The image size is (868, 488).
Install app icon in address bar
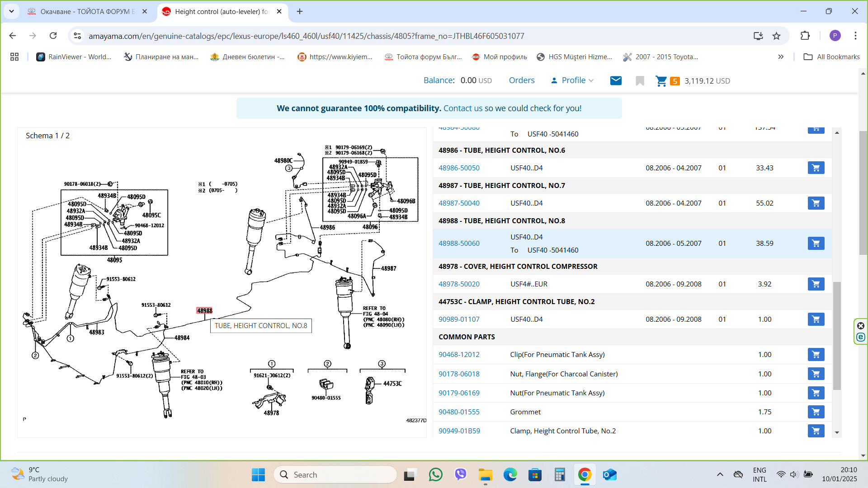pyautogui.click(x=758, y=36)
